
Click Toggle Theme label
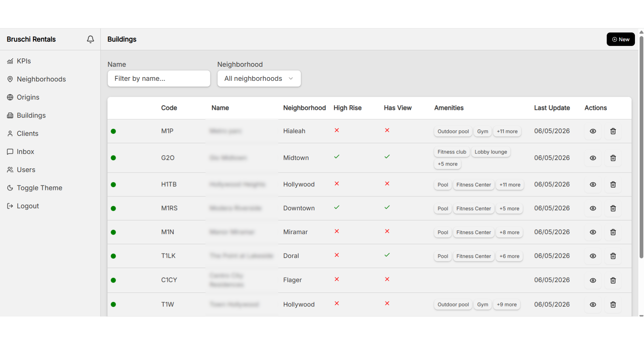pos(40,188)
